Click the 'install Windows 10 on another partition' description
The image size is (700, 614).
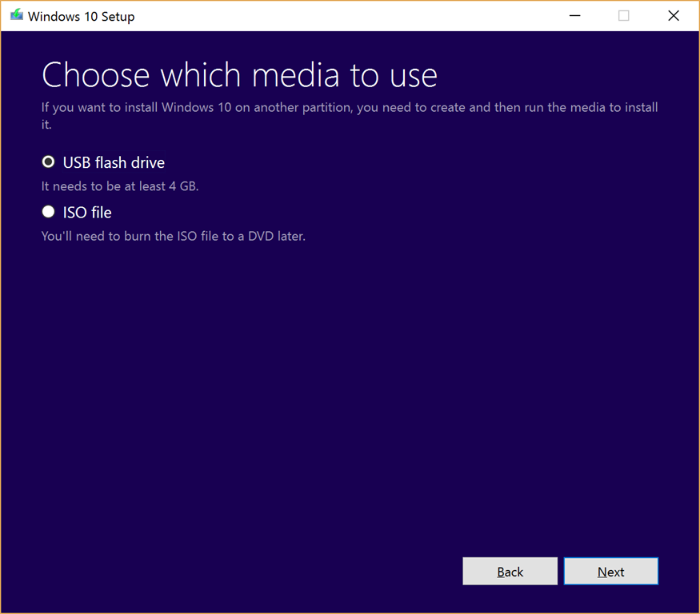coord(350,115)
